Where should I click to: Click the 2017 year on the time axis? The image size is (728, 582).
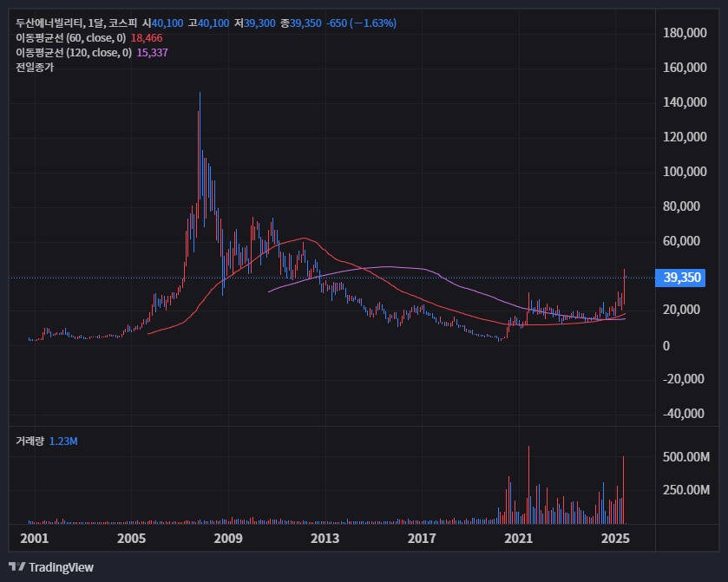tap(422, 539)
